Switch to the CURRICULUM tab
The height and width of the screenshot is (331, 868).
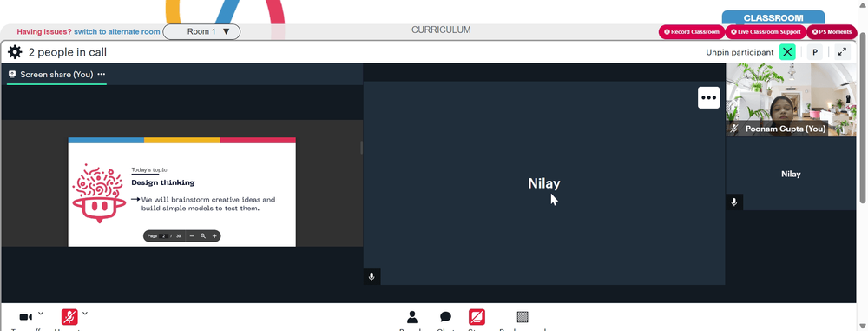tap(441, 30)
